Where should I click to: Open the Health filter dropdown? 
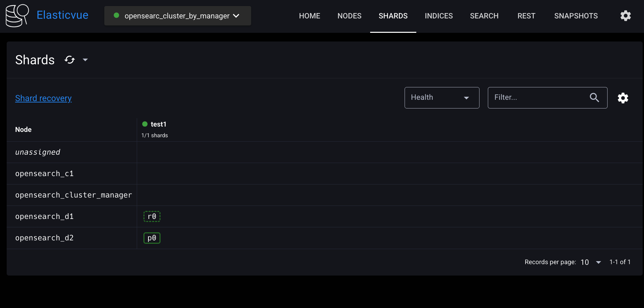click(x=442, y=98)
